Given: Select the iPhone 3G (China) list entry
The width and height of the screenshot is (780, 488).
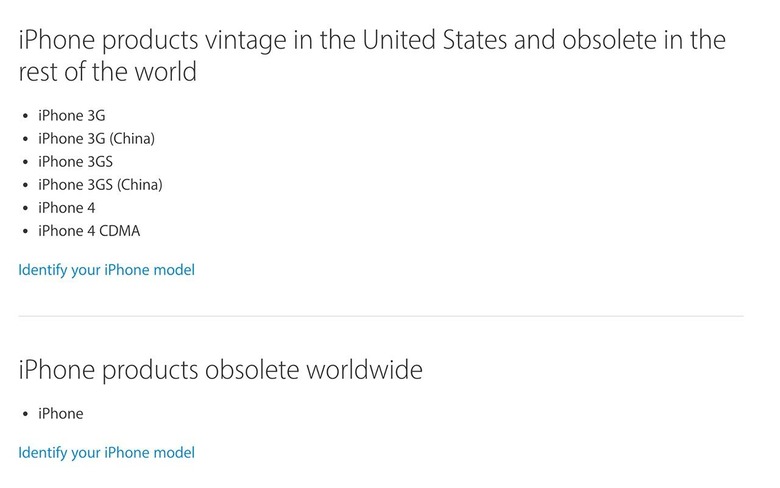Looking at the screenshot, I should pyautogui.click(x=97, y=139).
